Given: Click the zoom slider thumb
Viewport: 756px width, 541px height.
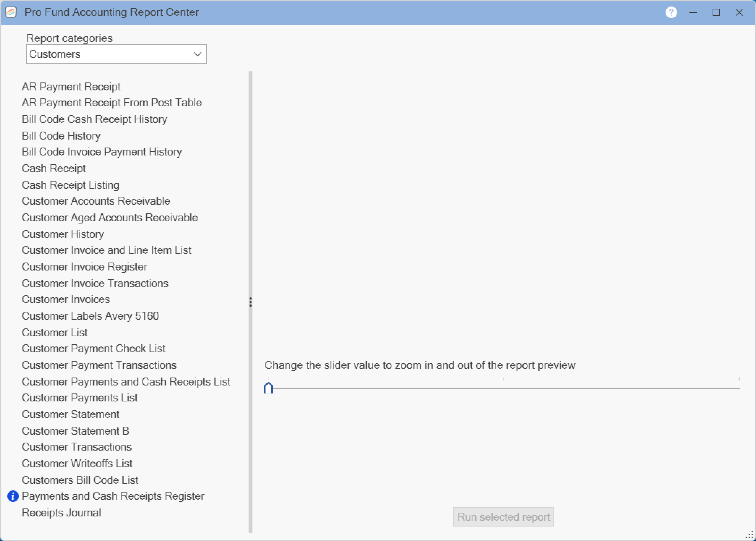Looking at the screenshot, I should pyautogui.click(x=268, y=388).
